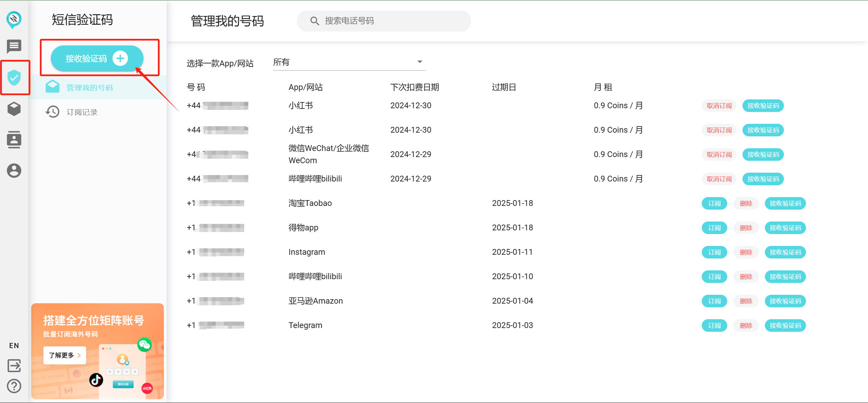Click the WeChat icon on the banner

tap(144, 345)
